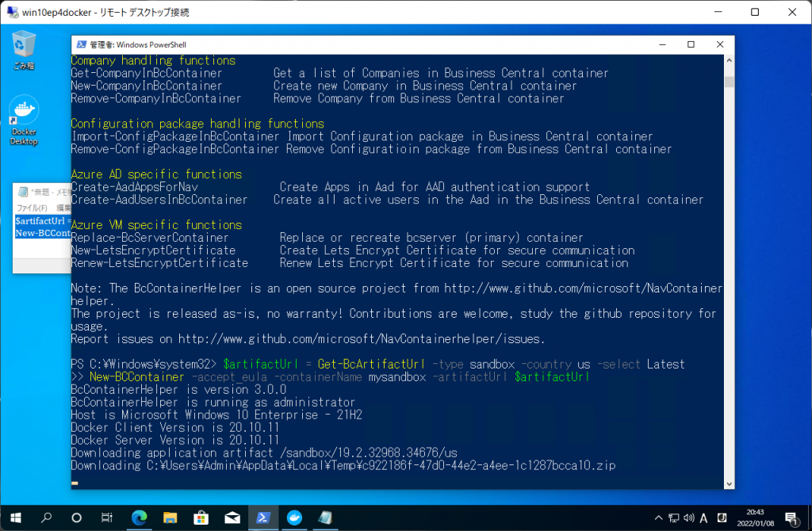This screenshot has height=531, width=812.
Task: Maximize the PowerShell window
Action: [x=691, y=44]
